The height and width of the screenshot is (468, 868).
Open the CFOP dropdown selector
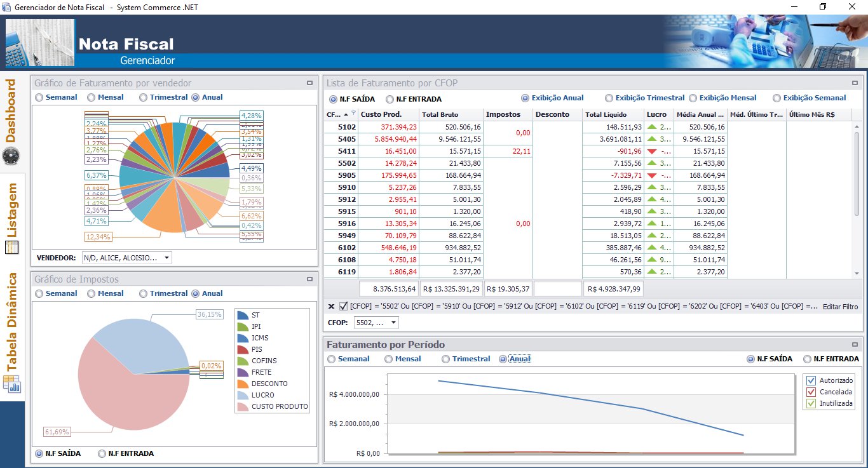(393, 323)
